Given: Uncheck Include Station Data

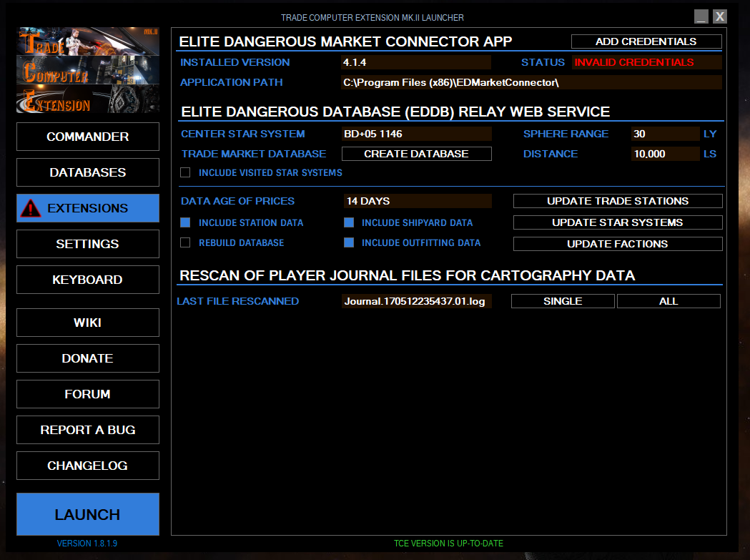Looking at the screenshot, I should (185, 222).
